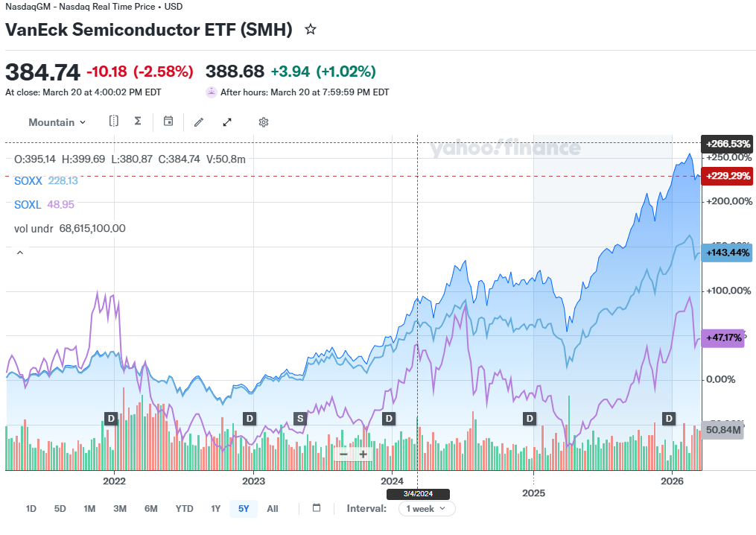This screenshot has width=756, height=535.
Task: Open the indicators sigma icon
Action: tap(138, 121)
